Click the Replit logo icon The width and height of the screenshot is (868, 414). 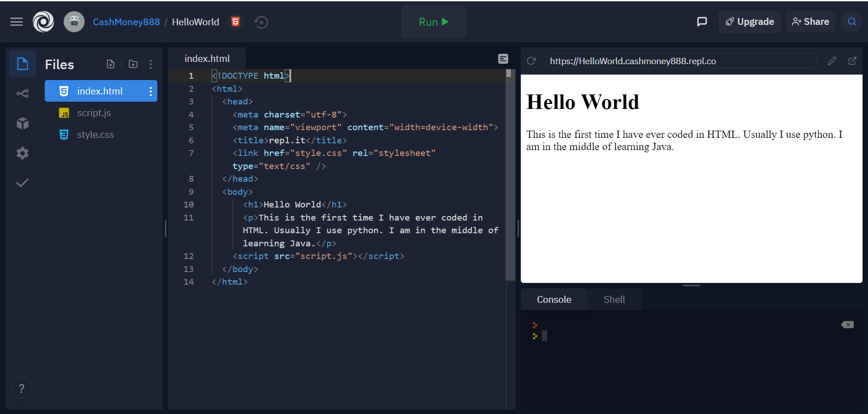(43, 22)
